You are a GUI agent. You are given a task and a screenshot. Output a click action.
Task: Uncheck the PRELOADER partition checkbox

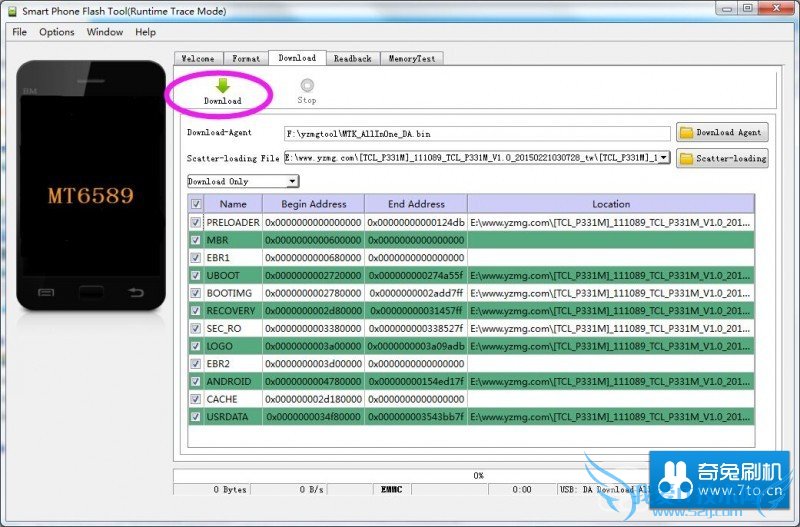coord(195,222)
